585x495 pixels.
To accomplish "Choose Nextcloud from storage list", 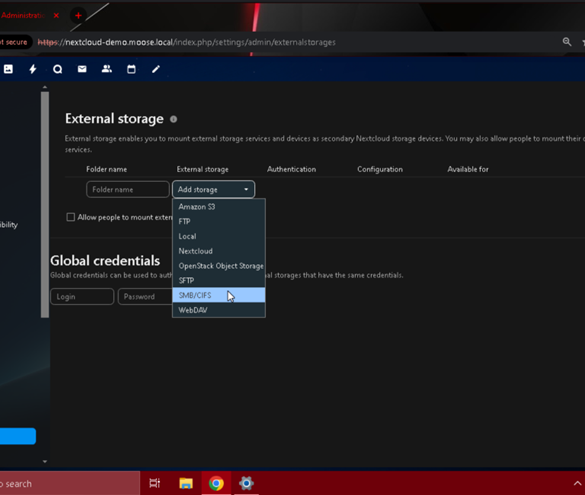I will 219,251.
